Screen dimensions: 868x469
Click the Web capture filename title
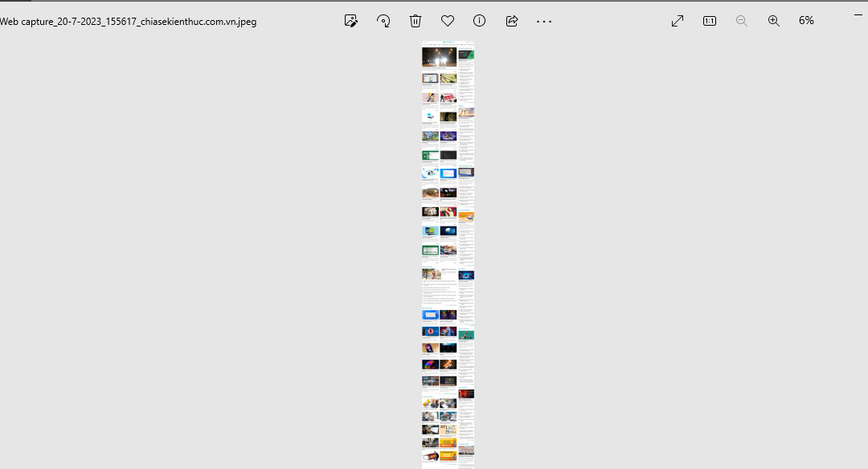click(x=129, y=22)
